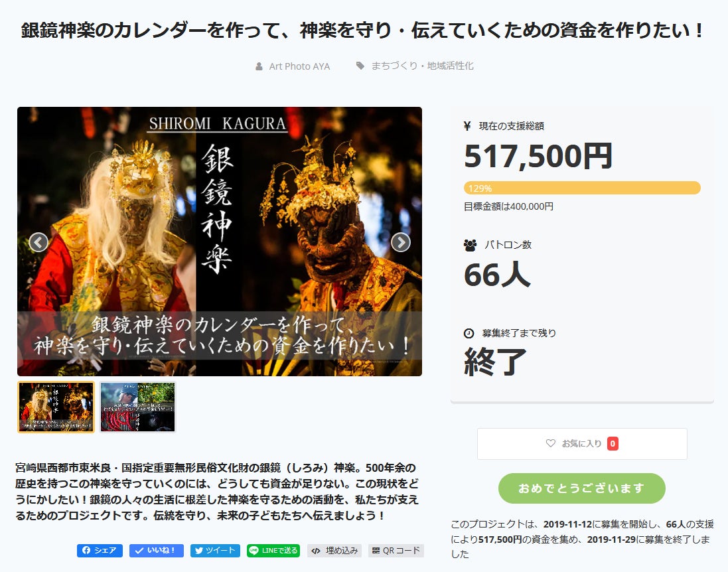728x572 pixels.
Task: Click the お気に入り favorite button
Action: [582, 444]
